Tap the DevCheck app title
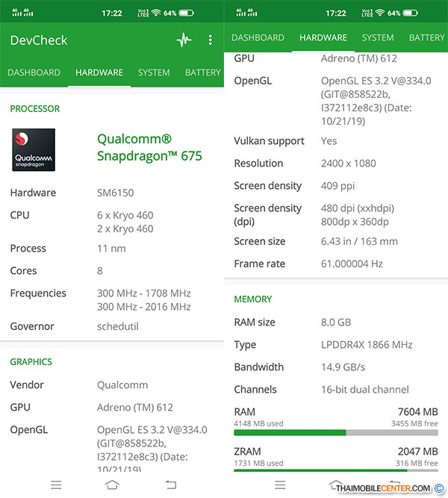Viewport: 448px width, 498px height. (39, 40)
